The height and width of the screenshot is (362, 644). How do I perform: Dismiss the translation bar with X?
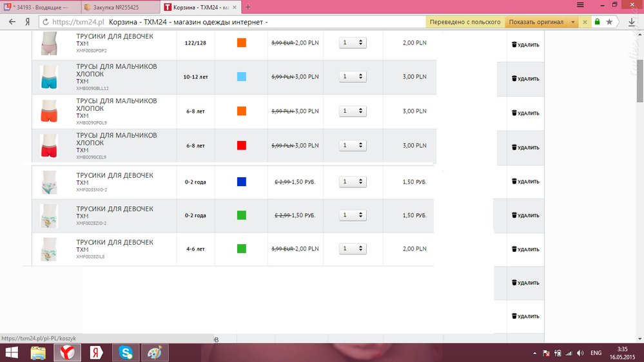coord(585,22)
